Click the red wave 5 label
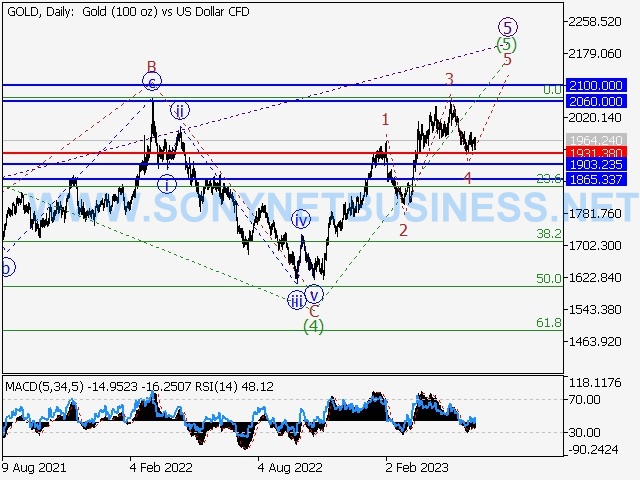Viewport: 640px width, 480px height. click(507, 60)
